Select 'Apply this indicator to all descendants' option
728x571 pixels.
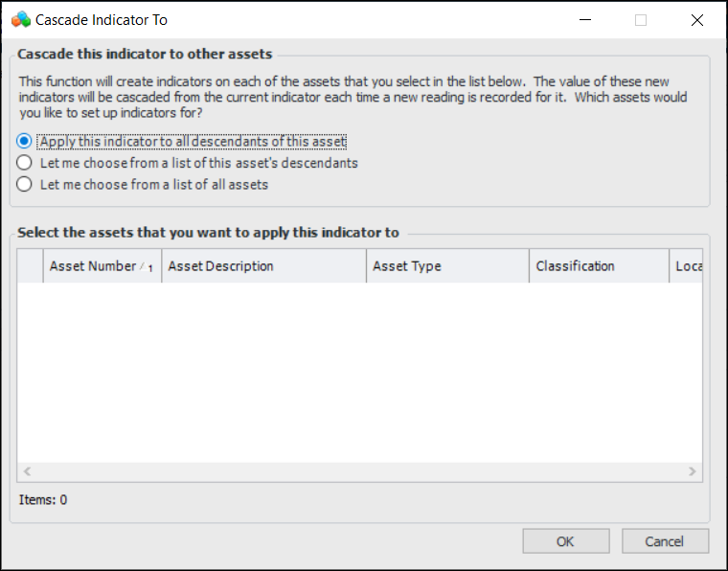tap(25, 142)
